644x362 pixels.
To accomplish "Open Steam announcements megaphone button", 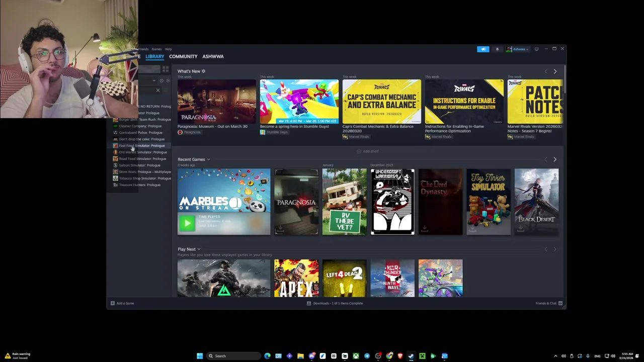I will (x=483, y=49).
